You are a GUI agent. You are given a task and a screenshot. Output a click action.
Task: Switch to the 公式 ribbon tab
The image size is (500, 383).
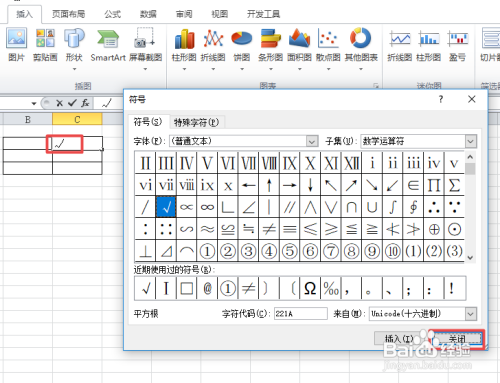(113, 14)
